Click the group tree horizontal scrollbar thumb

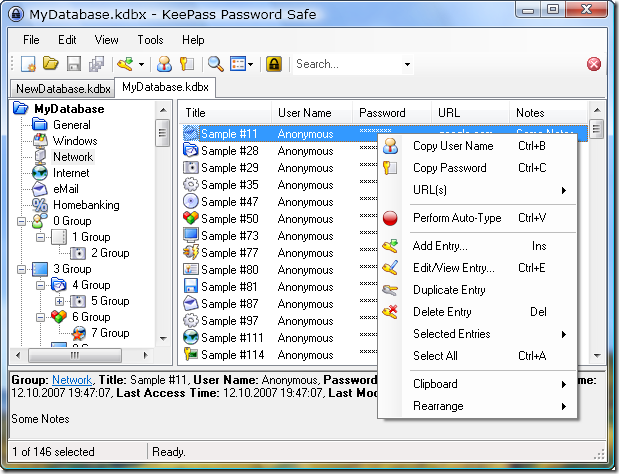75,355
